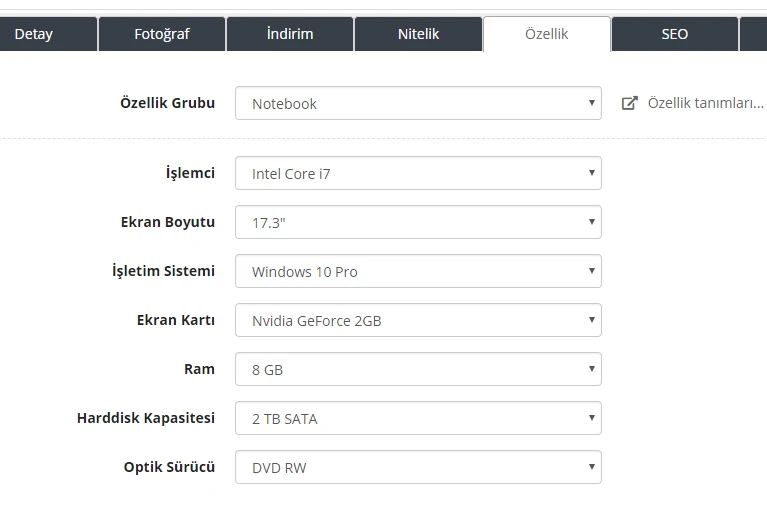
Task: Expand the Ekran Boyutu dropdown showing 17.3"
Action: tap(418, 222)
